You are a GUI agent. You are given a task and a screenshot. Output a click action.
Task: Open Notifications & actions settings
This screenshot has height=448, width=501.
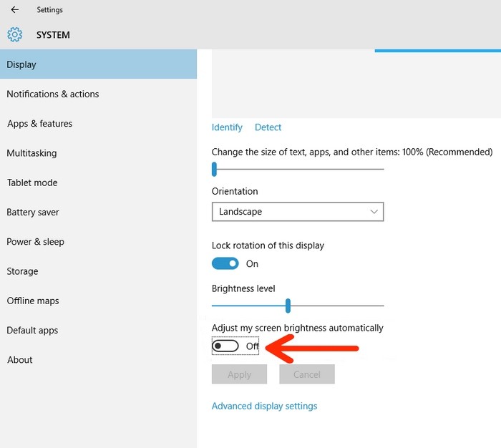53,94
